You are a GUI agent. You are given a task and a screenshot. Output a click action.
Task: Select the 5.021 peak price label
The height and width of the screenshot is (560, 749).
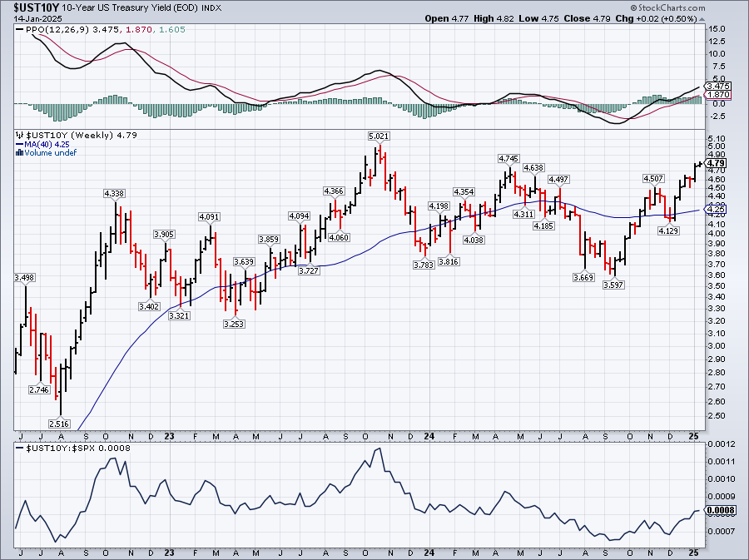[379, 136]
